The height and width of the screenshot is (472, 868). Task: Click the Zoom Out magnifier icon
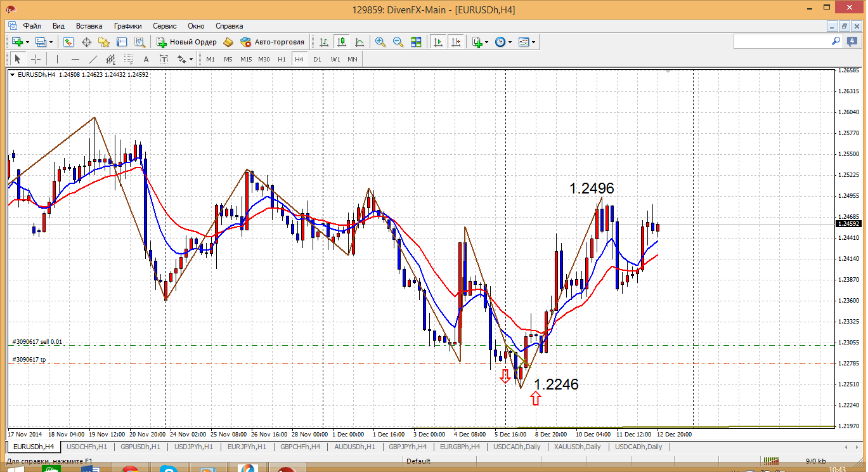[398, 42]
